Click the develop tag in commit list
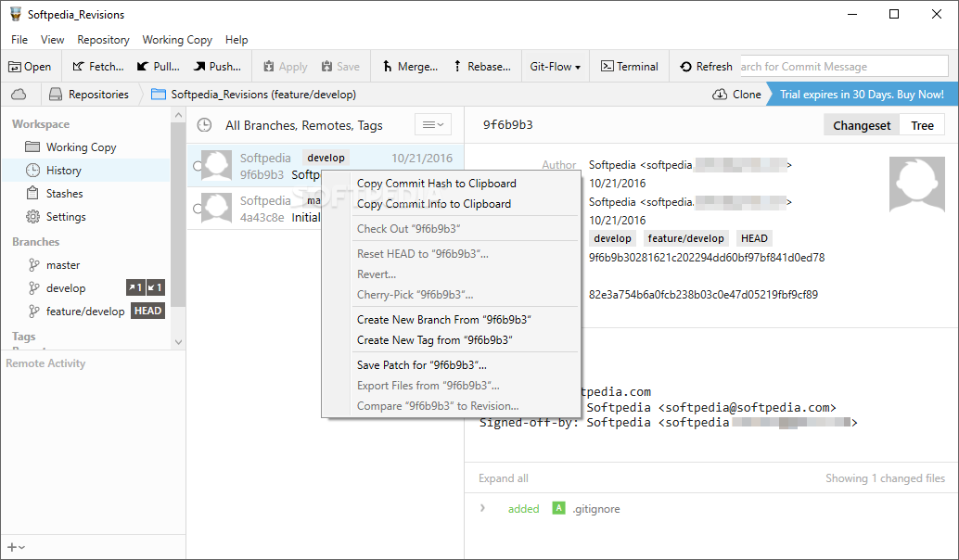Viewport: 959px width, 560px height. click(326, 158)
